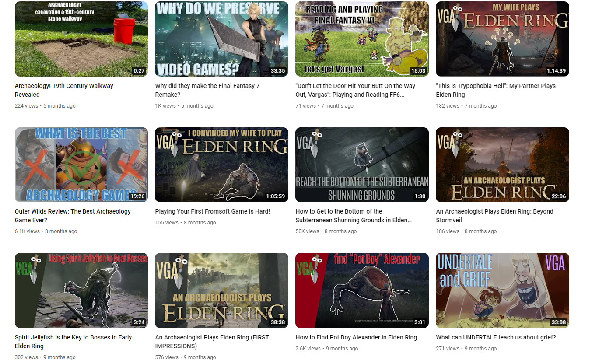Click '50K views • 8 months ago' text
Viewport: 592px width, 364px height.
point(326,231)
